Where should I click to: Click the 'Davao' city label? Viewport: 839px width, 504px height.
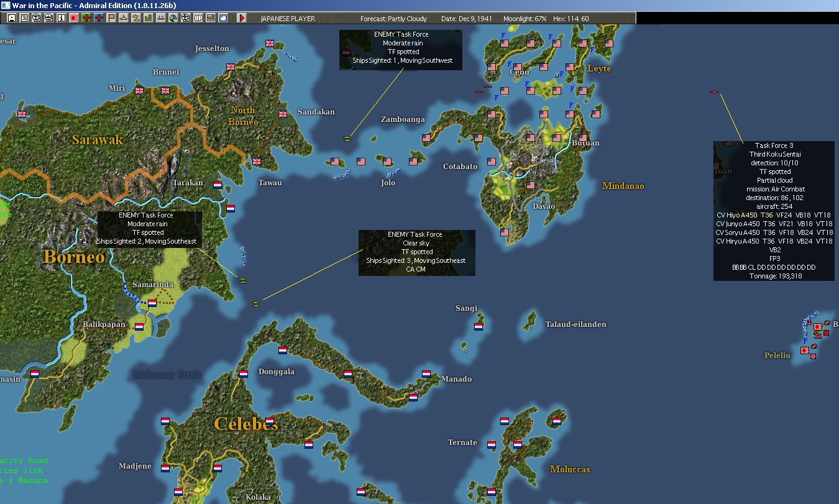[544, 206]
